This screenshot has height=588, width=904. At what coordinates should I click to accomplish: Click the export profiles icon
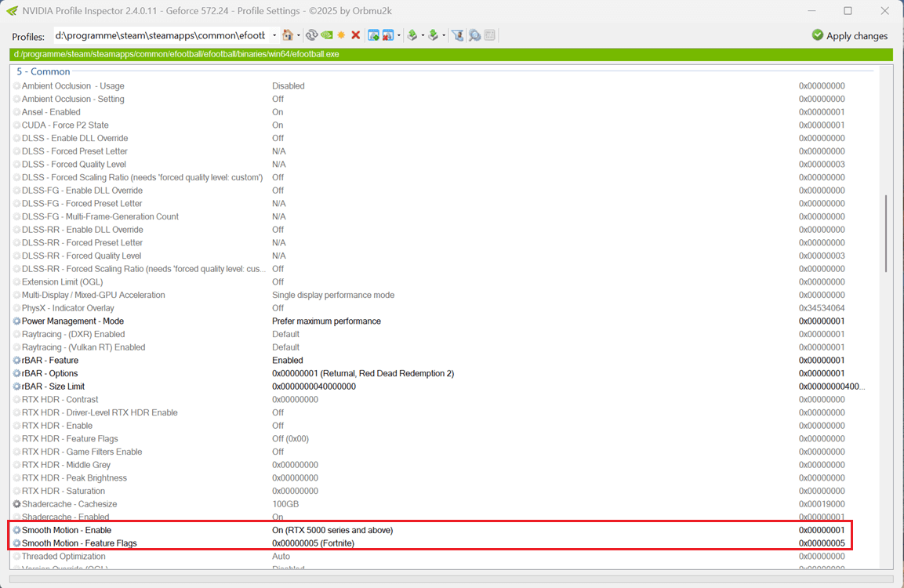412,35
